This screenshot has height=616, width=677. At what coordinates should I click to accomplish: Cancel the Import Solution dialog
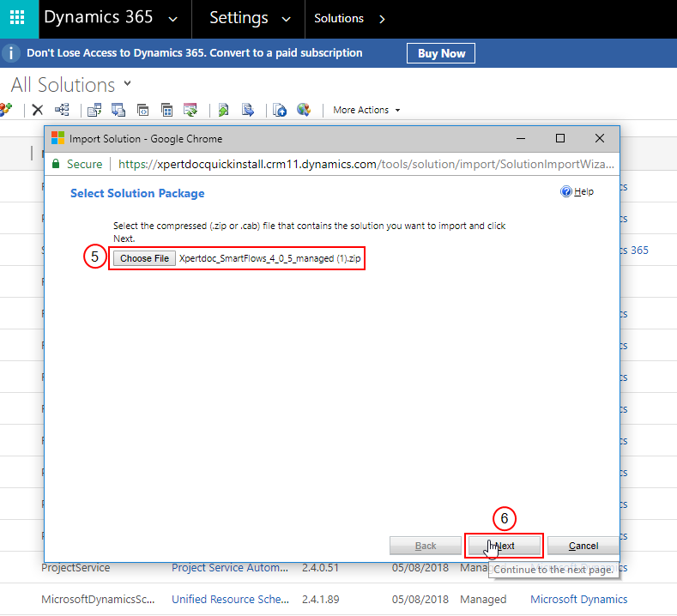pos(583,546)
